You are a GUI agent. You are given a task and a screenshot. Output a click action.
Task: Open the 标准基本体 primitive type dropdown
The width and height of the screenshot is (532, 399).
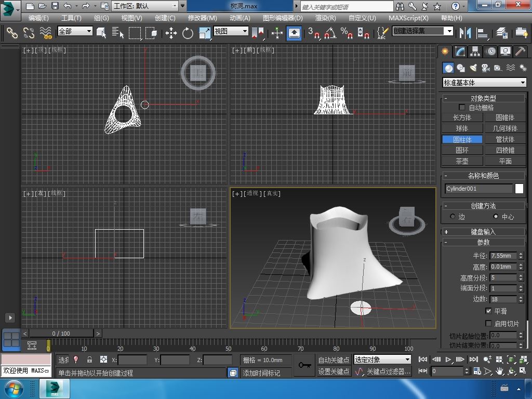click(484, 83)
